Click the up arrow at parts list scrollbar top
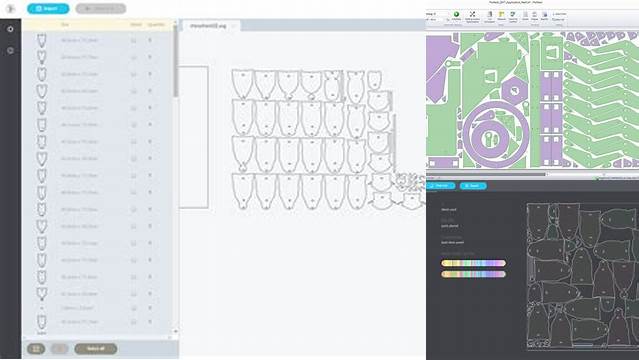The height and width of the screenshot is (360, 639). (x=176, y=22)
